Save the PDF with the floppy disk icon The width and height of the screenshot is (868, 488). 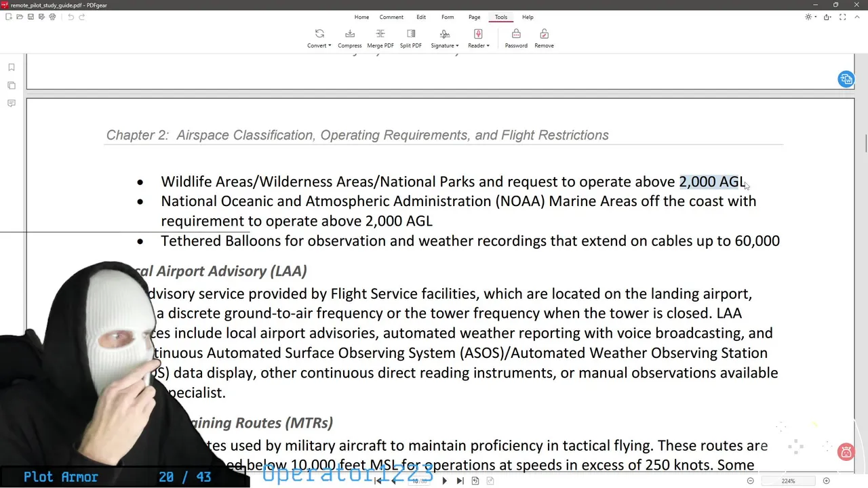point(31,17)
